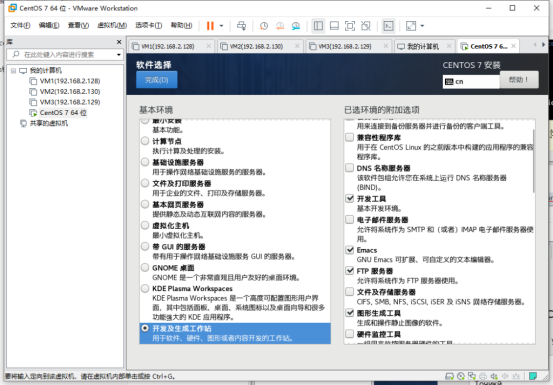Select the 开发及生成工作站 radio button

145,328
